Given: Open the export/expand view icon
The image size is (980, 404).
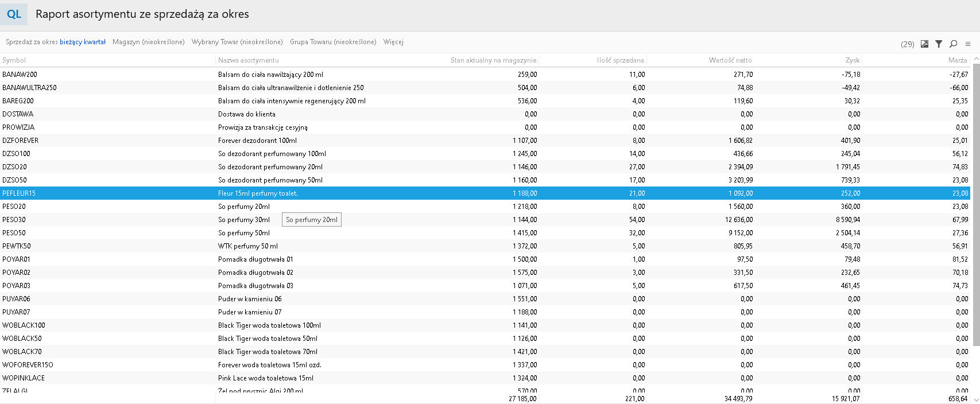Looking at the screenshot, I should [924, 44].
